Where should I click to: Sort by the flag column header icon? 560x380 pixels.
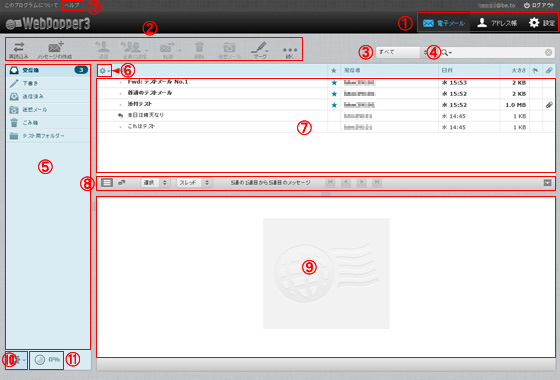tap(535, 70)
